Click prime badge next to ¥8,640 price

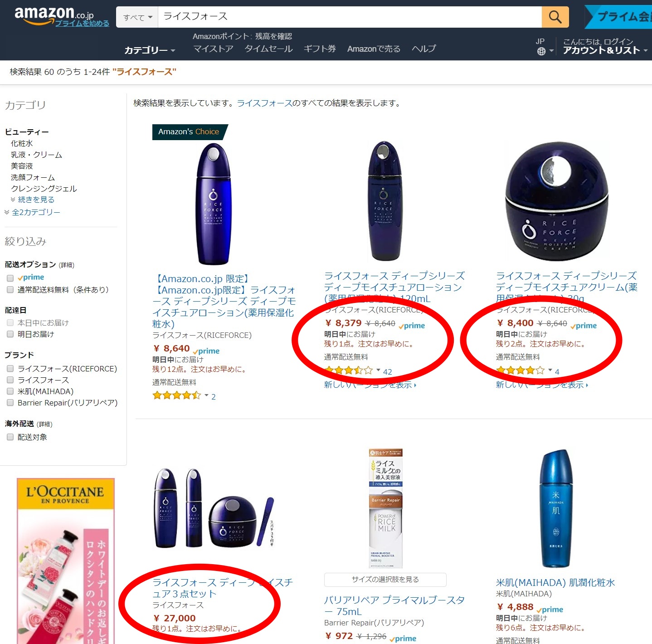point(206,351)
